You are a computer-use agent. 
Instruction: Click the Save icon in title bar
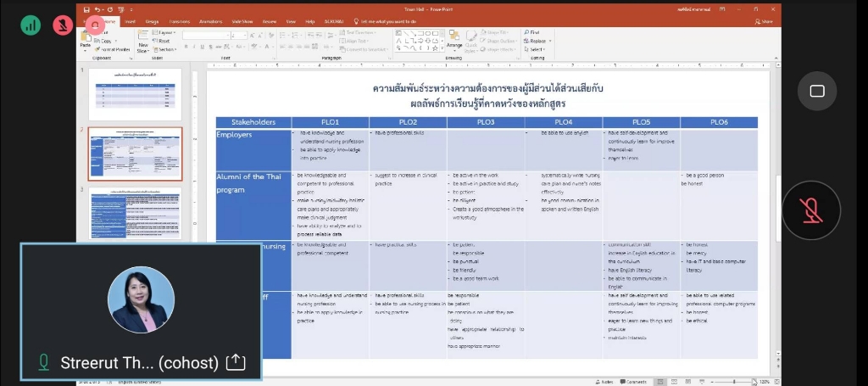(86, 9)
